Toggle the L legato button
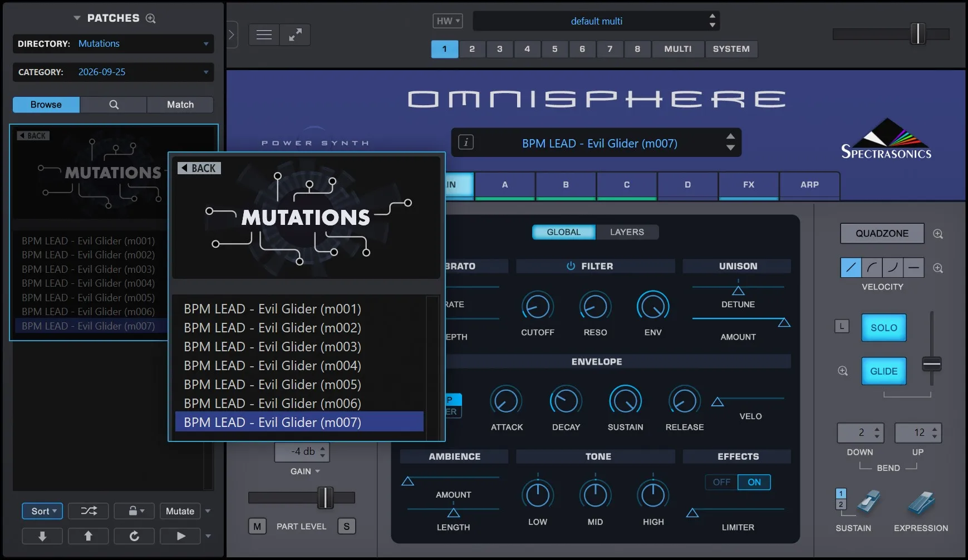Viewport: 968px width, 560px height. point(842,326)
